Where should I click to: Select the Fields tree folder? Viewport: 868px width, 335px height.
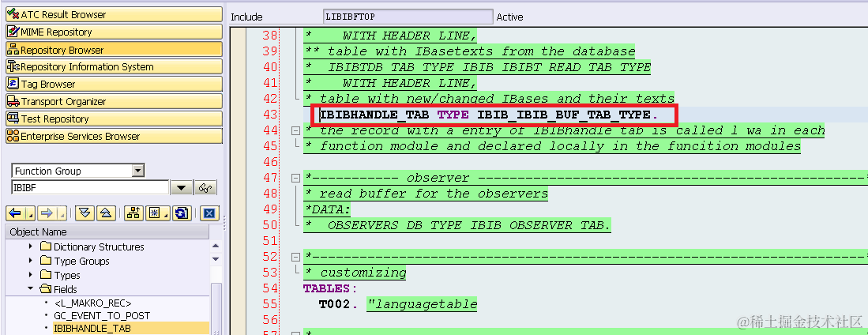pos(66,289)
